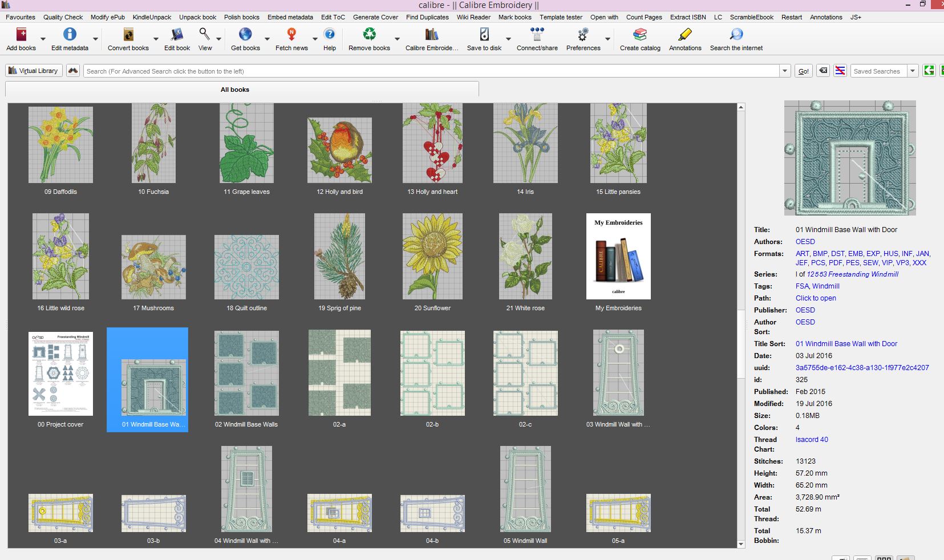Toggle search highlighting with the striped-lines icon
Image resolution: width=944 pixels, height=560 pixels.
click(x=840, y=71)
